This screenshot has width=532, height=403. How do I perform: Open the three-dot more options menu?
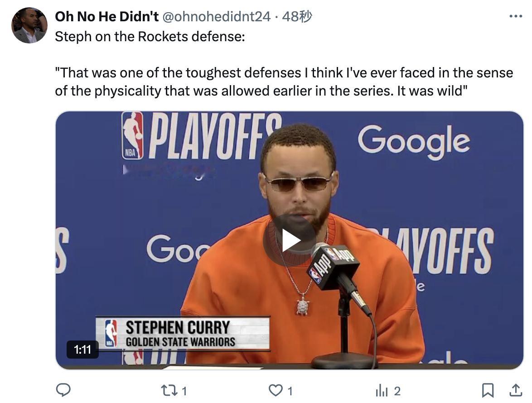click(x=516, y=16)
